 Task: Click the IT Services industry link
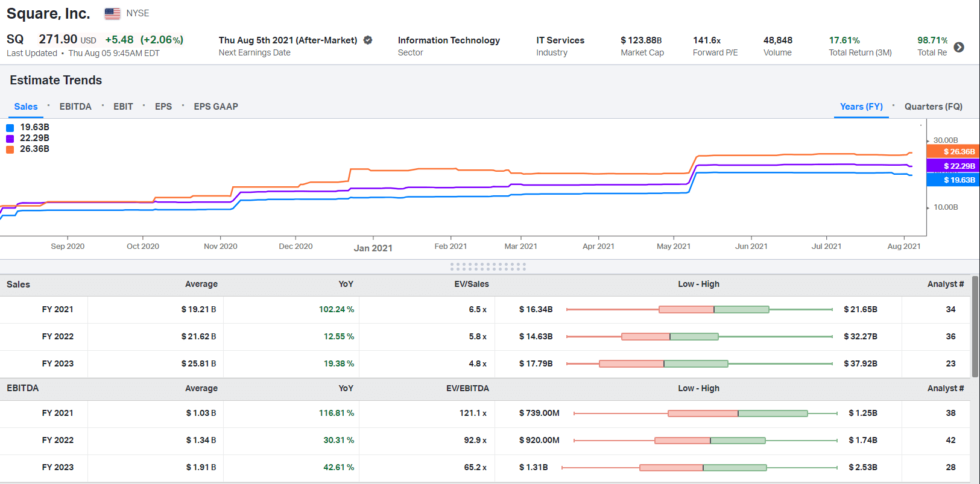coord(560,40)
